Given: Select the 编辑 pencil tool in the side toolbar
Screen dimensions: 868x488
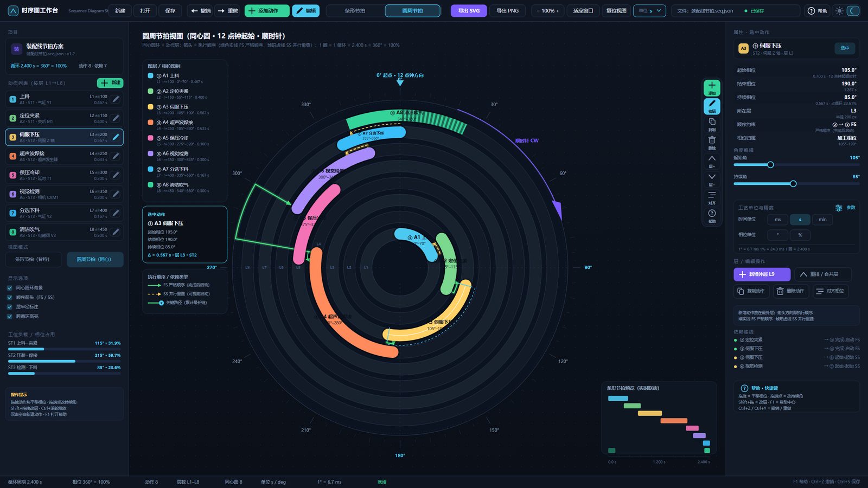Looking at the screenshot, I should pos(712,106).
